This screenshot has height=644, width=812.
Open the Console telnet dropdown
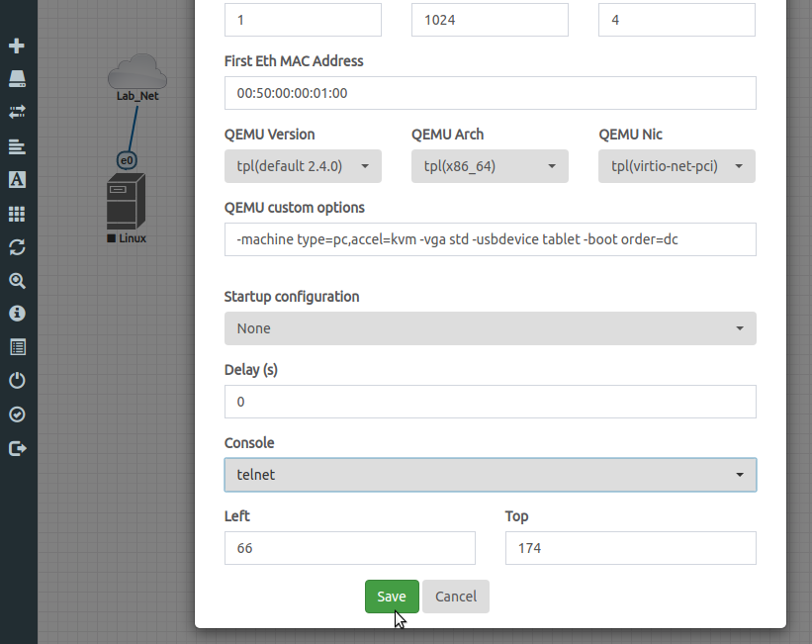pyautogui.click(x=490, y=475)
